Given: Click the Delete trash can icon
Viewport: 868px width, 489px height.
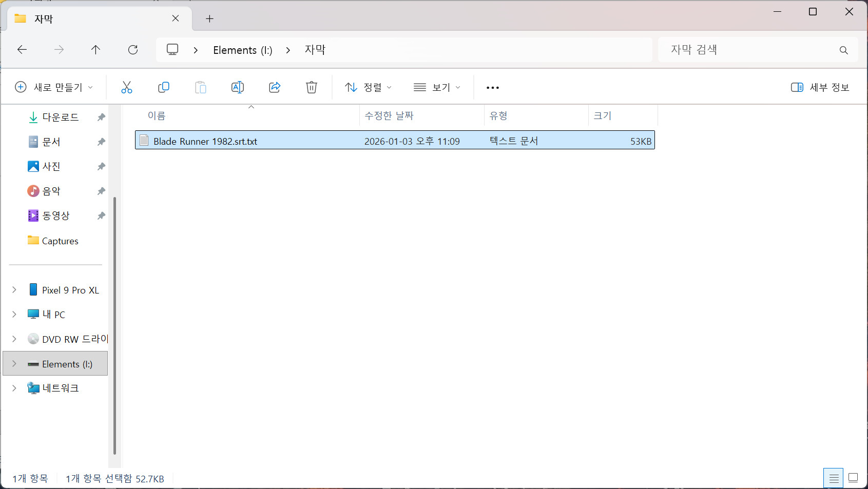Looking at the screenshot, I should tap(312, 87).
